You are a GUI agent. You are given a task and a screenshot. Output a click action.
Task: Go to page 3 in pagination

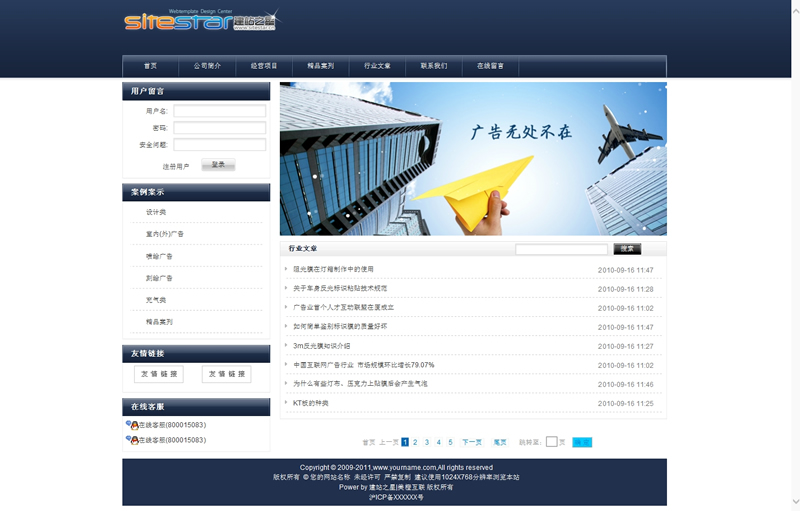pyautogui.click(x=427, y=442)
